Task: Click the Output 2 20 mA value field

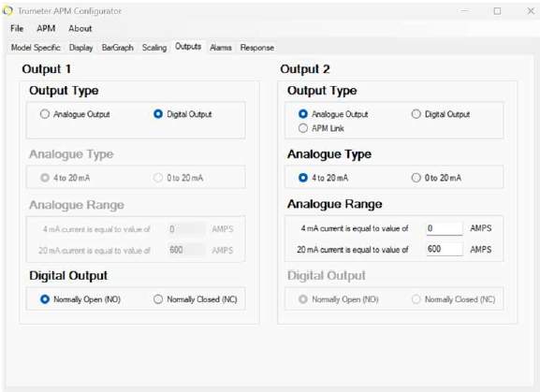Action: tap(445, 249)
